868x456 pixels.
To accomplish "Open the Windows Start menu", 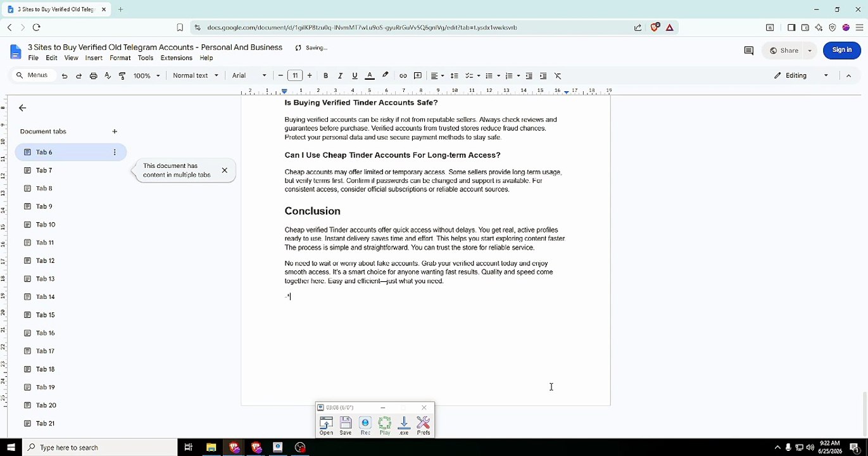I will (x=11, y=448).
